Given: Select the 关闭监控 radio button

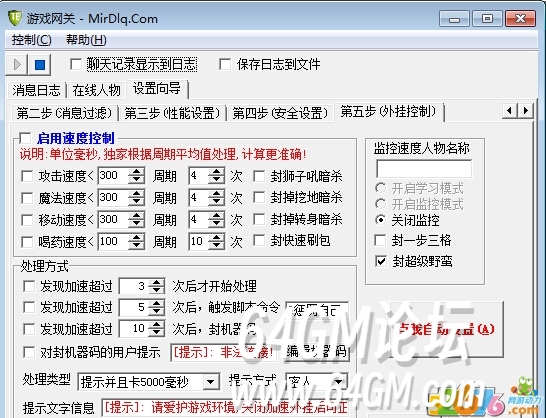Looking at the screenshot, I should 381,220.
